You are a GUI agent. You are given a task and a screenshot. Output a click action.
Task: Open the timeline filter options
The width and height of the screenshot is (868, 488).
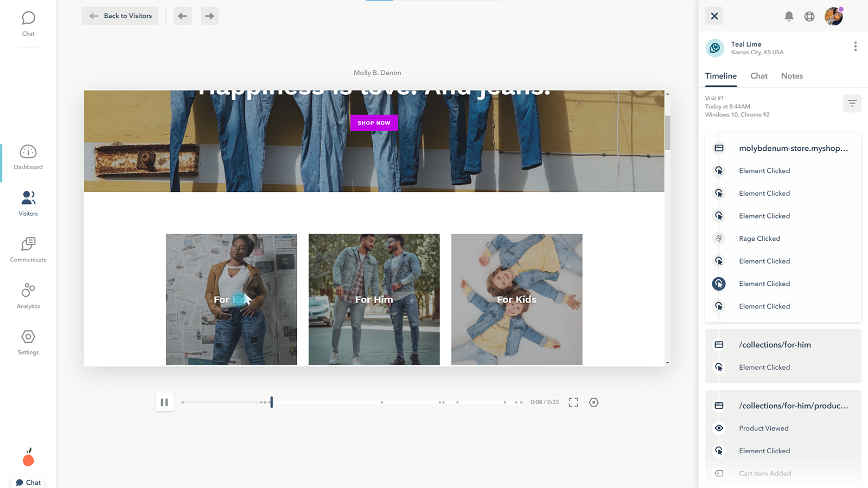pyautogui.click(x=852, y=103)
